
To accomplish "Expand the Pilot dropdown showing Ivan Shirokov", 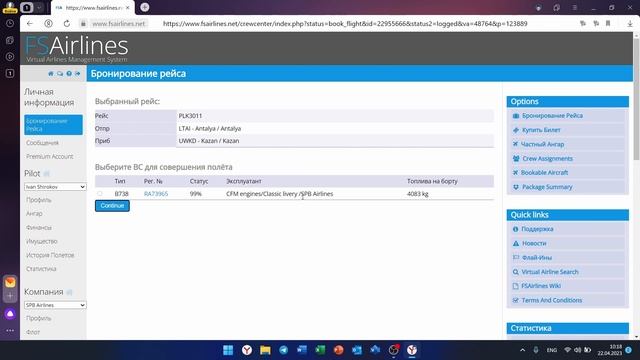I will [x=55, y=187].
